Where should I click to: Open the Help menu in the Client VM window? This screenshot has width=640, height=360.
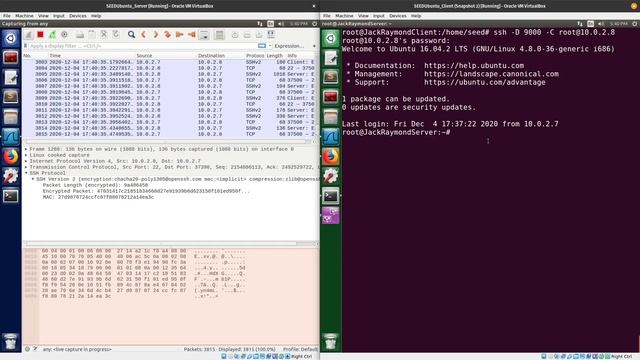click(x=416, y=16)
